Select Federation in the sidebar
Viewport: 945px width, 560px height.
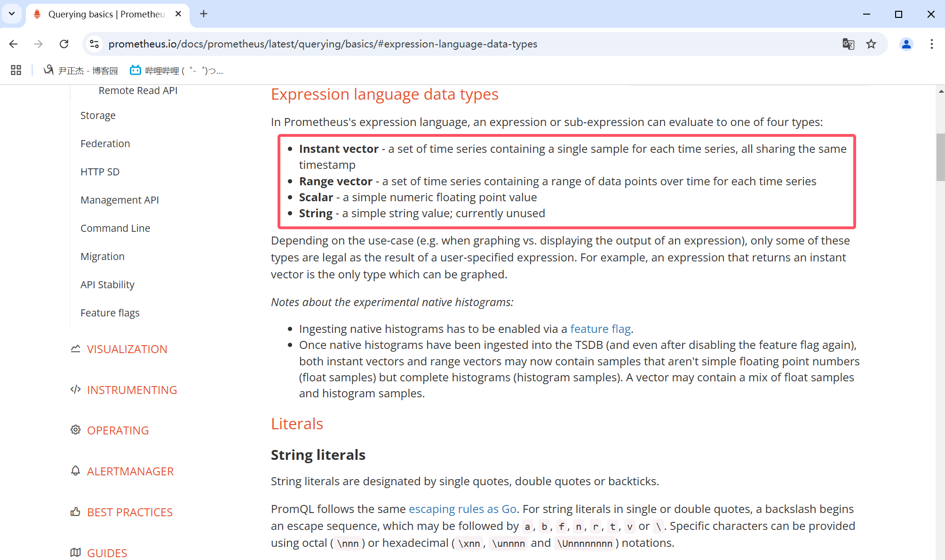click(x=105, y=143)
